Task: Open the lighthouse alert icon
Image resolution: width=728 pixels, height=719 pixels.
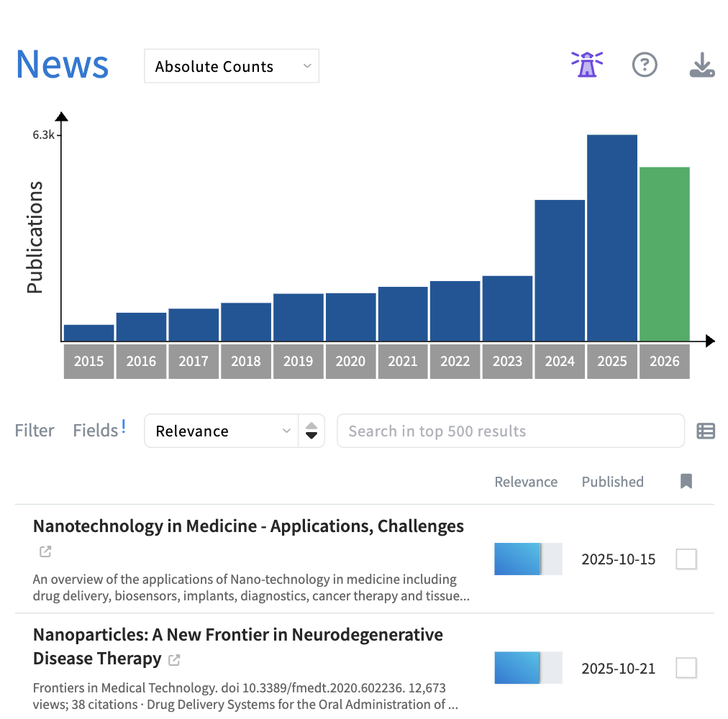Action: tap(586, 64)
